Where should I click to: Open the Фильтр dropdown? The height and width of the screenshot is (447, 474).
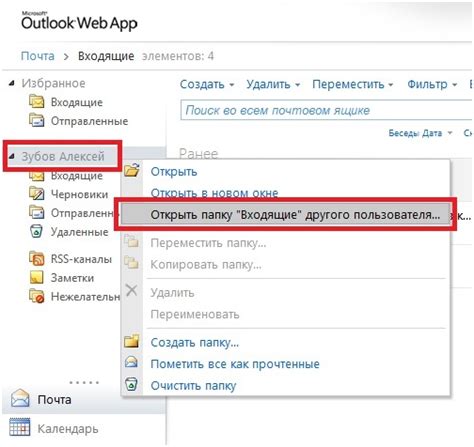point(432,84)
